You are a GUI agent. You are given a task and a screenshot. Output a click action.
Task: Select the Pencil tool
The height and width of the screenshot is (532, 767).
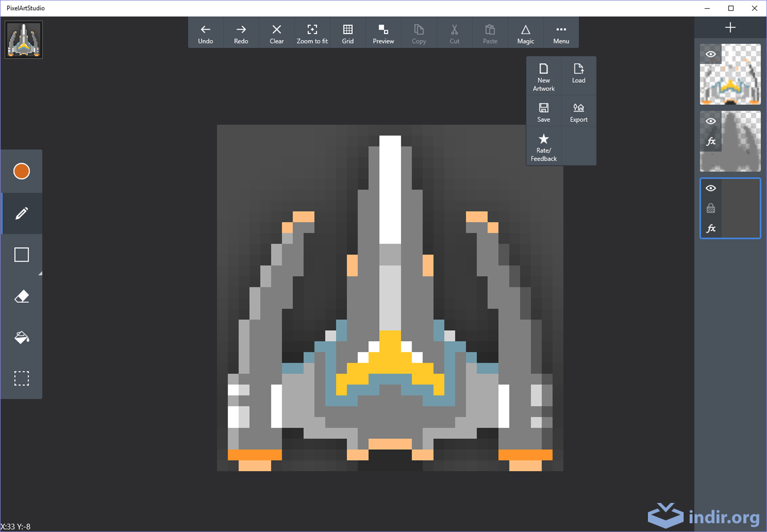(21, 213)
